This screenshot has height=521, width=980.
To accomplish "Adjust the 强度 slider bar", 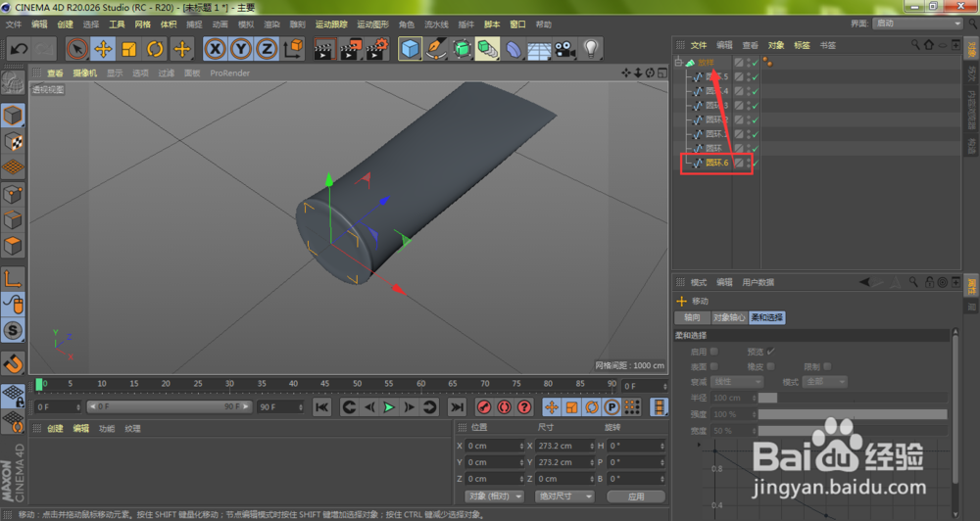I will (x=853, y=414).
